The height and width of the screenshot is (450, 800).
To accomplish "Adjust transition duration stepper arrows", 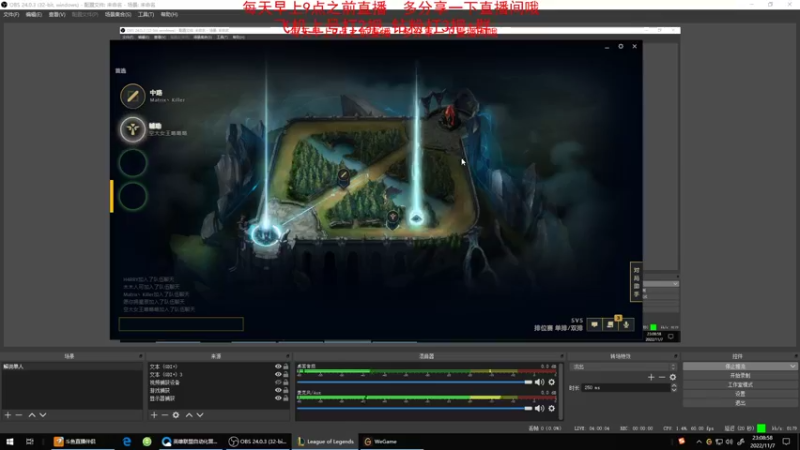I will (x=674, y=388).
